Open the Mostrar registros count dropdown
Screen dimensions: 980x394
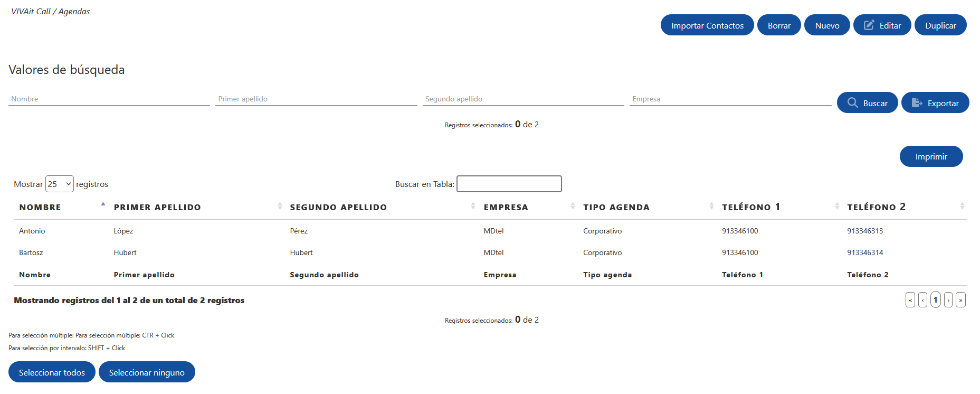point(59,184)
